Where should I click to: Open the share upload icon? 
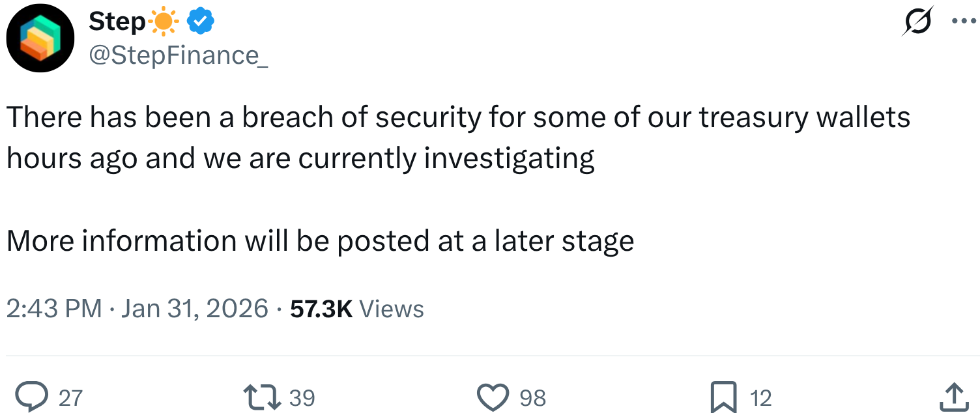pos(953,397)
